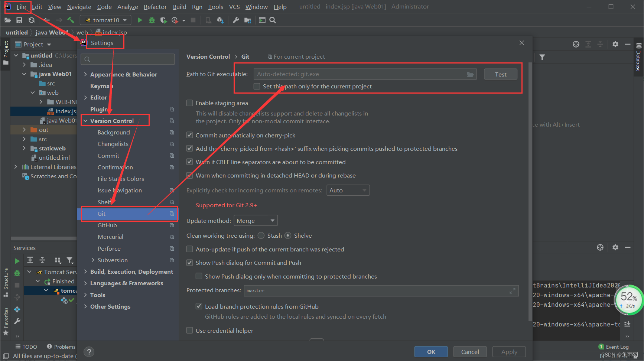Image resolution: width=644 pixels, height=361 pixels.
Task: Click the Reload from disk icon
Action: (32, 20)
